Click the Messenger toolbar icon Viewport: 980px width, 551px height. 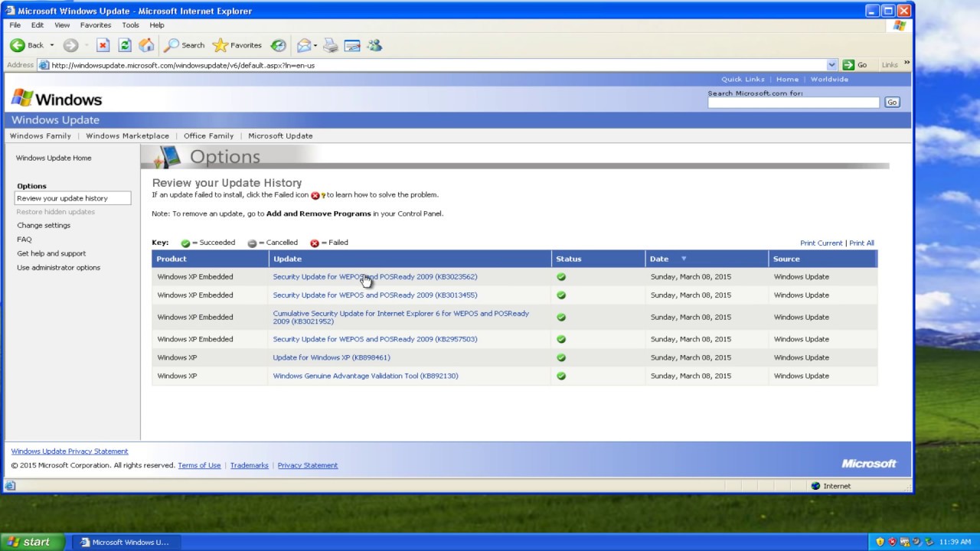tap(374, 45)
